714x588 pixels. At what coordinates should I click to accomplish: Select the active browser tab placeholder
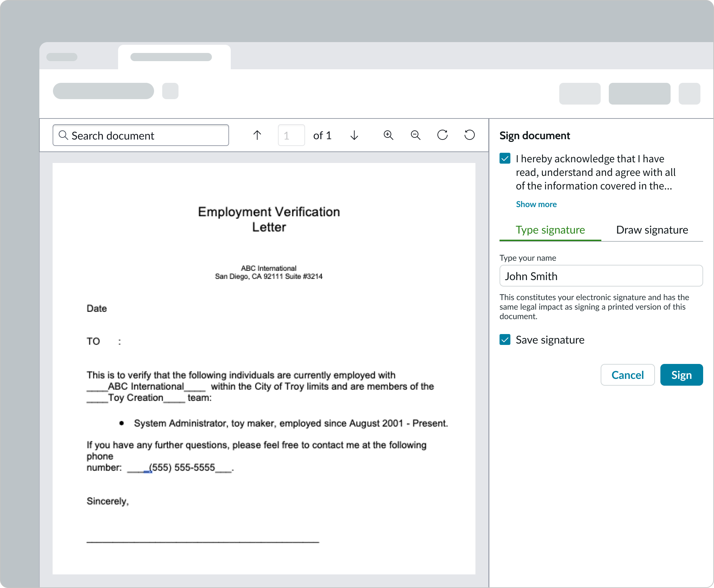171,57
